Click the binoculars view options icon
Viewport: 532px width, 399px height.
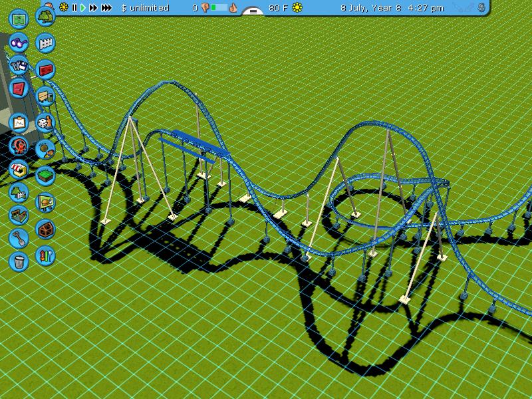tap(19, 43)
